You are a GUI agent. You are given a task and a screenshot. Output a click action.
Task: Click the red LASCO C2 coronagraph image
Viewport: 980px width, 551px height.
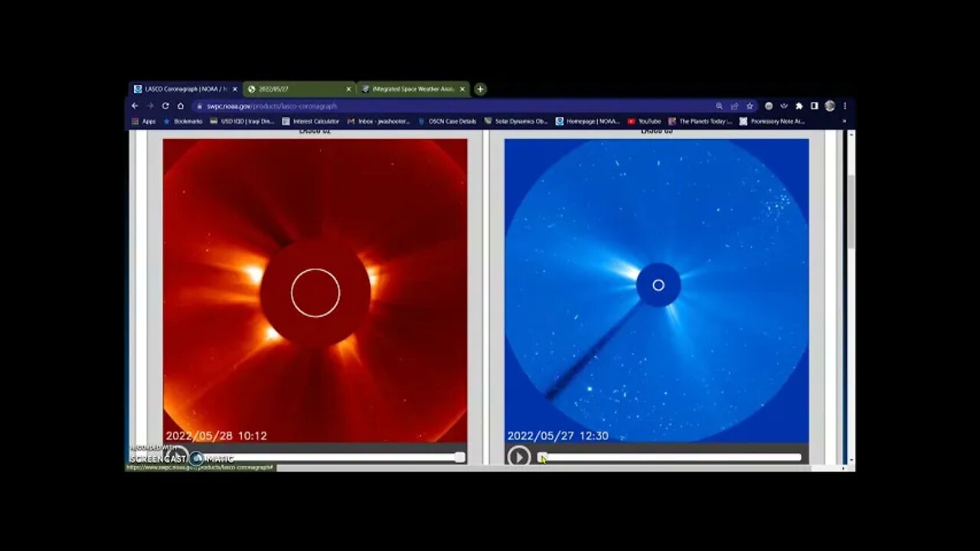pyautogui.click(x=315, y=291)
